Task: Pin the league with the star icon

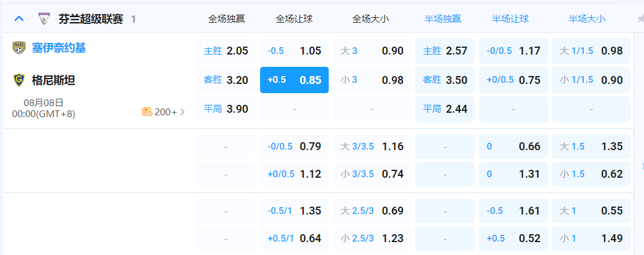Action: (640, 19)
